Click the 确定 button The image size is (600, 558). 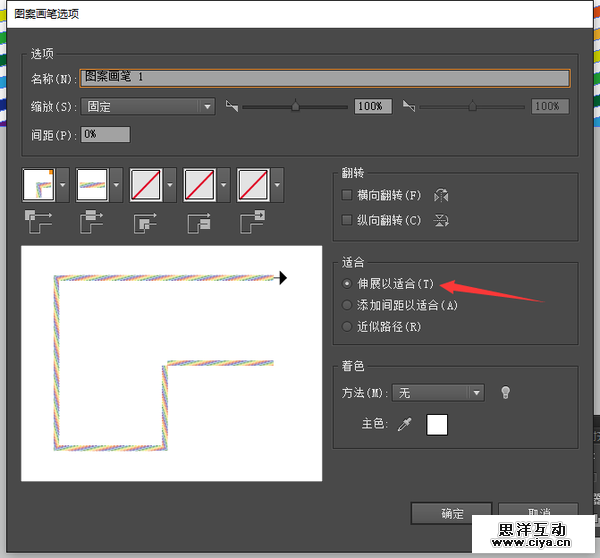coord(451,513)
